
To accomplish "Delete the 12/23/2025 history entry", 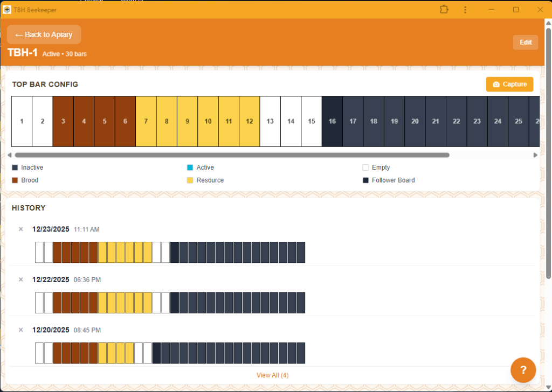I will tap(20, 229).
